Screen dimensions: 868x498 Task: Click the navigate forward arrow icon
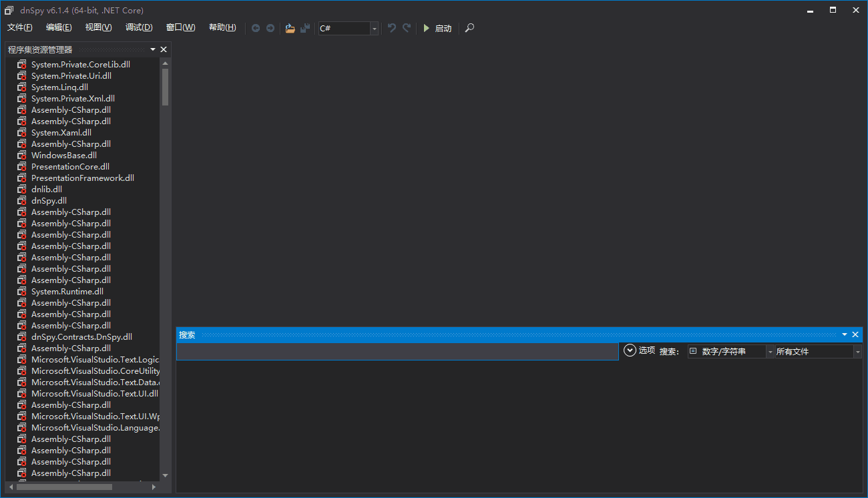click(270, 28)
